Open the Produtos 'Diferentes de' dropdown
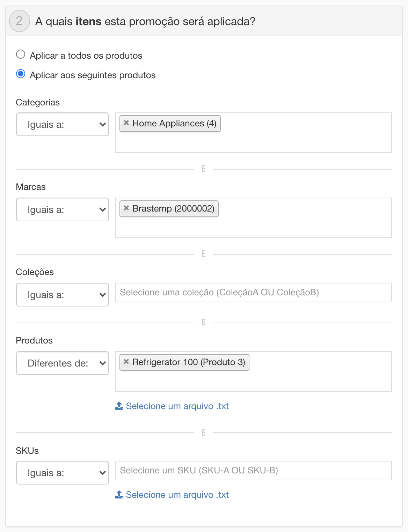Viewport: 408px width, 532px height. (x=63, y=363)
